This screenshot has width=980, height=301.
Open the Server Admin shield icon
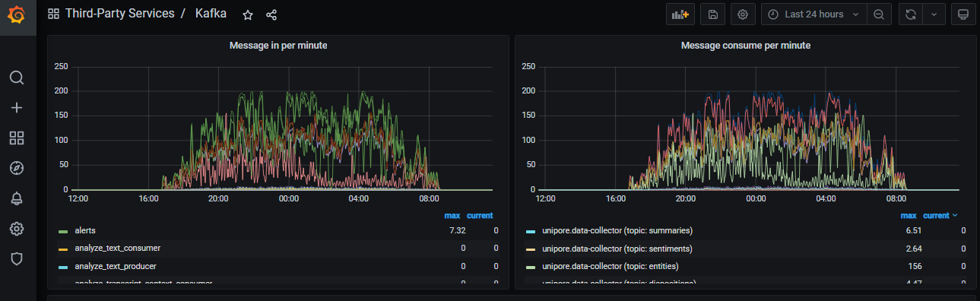pos(17,258)
